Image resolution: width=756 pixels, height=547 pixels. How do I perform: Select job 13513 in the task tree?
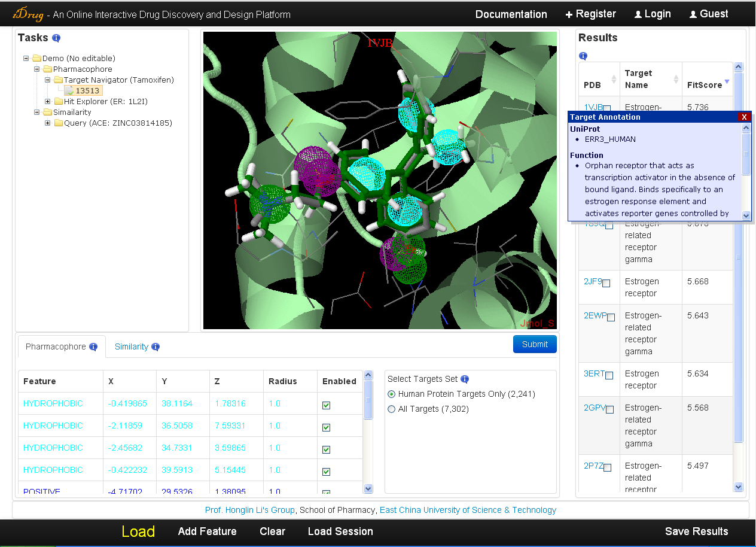click(x=89, y=90)
